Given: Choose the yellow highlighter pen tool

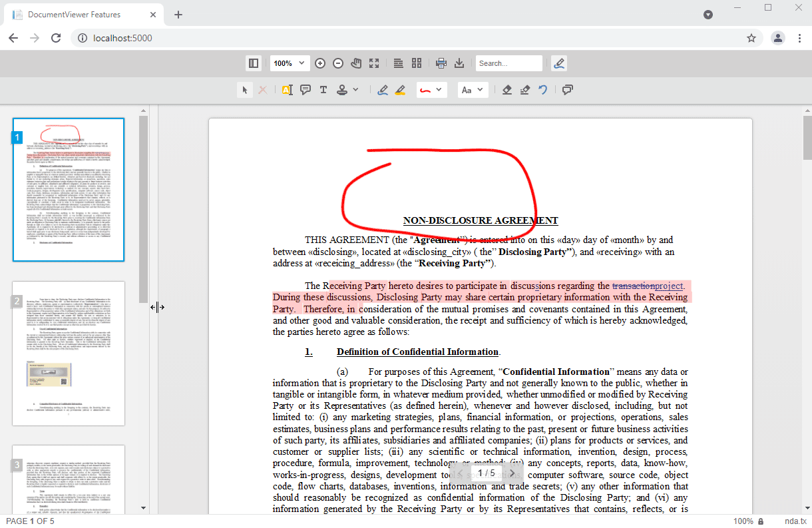Looking at the screenshot, I should tap(400, 90).
